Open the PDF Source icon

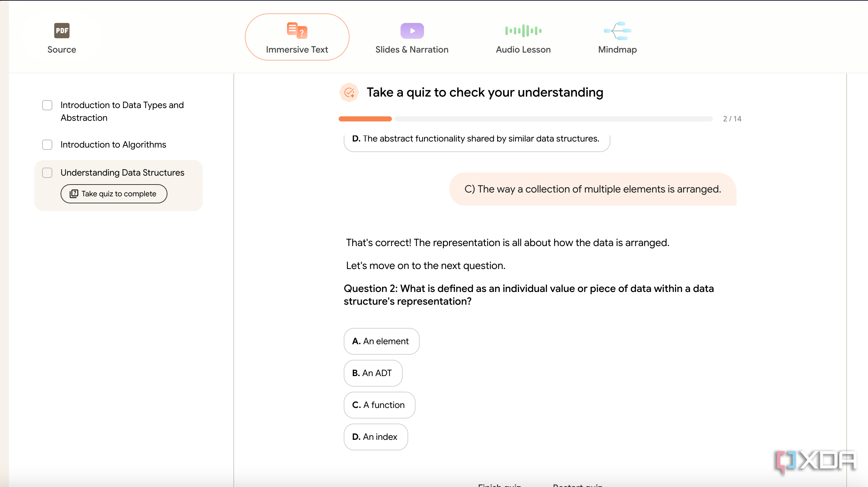[x=62, y=31]
